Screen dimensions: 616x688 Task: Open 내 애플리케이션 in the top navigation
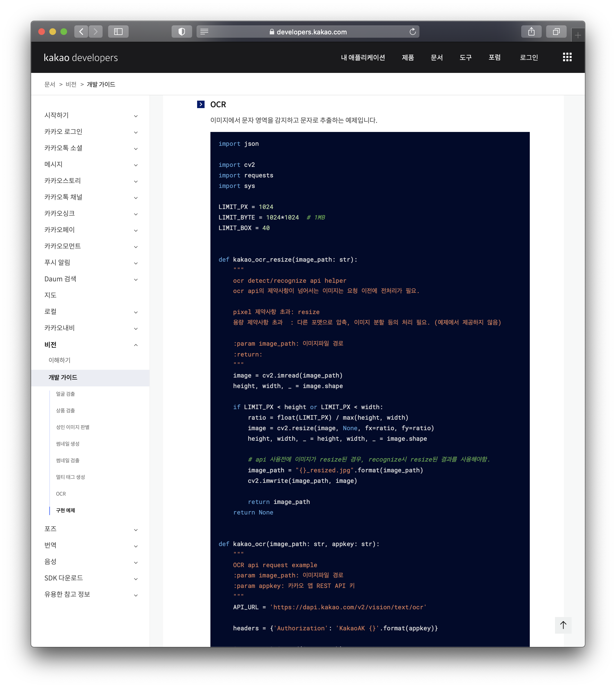363,58
